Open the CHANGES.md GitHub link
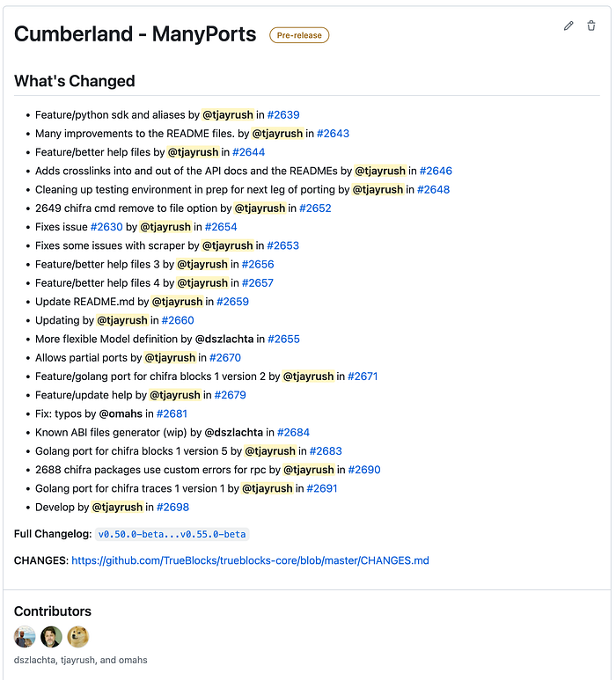The width and height of the screenshot is (616, 680). 250,560
